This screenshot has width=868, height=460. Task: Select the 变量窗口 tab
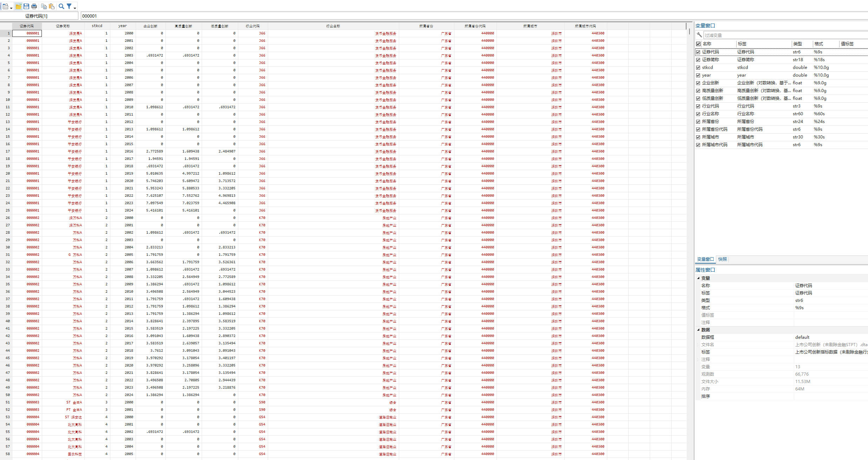pos(705,259)
